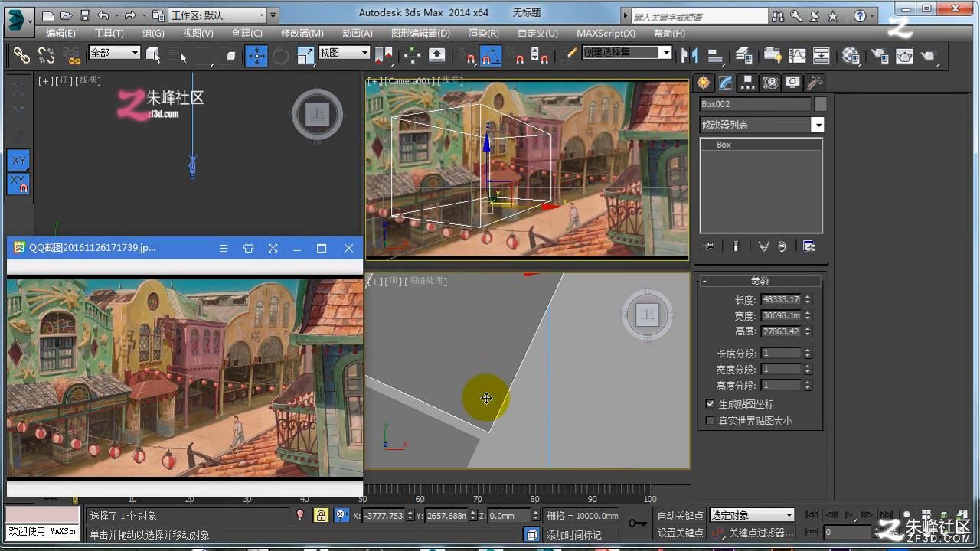This screenshot has width=980, height=551.
Task: Toggle the Angle Snap tool
Action: point(491,55)
